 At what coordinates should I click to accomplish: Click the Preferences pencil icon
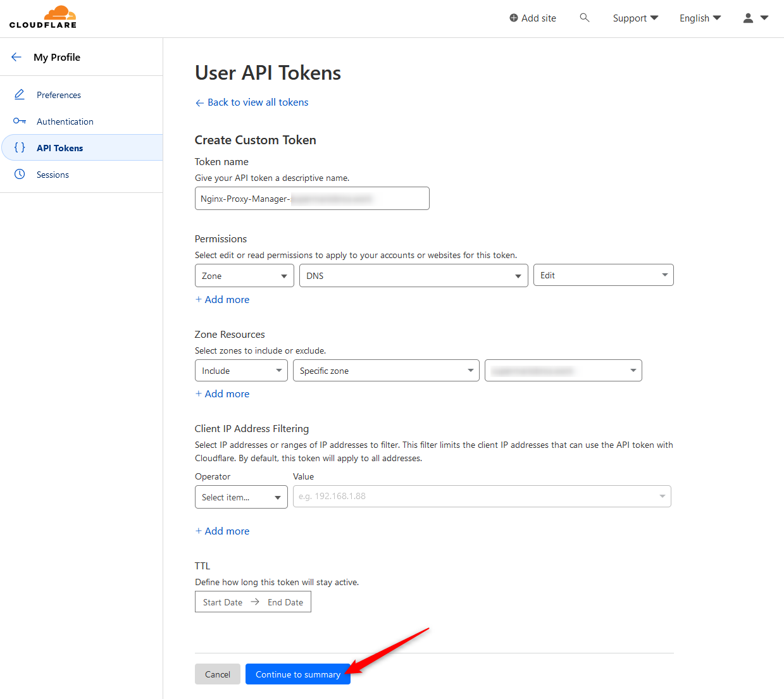point(20,95)
